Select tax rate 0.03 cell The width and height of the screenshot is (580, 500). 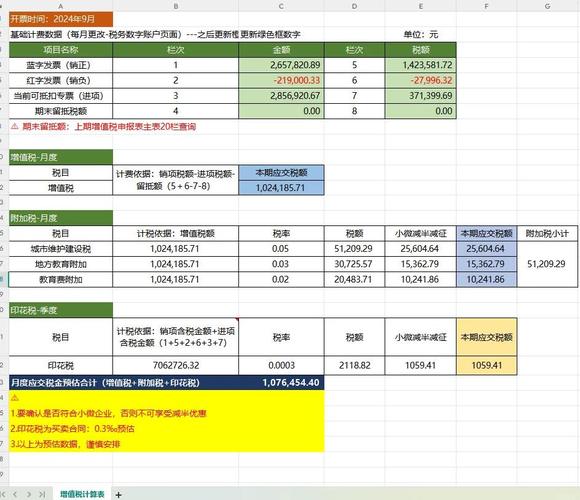[281, 264]
